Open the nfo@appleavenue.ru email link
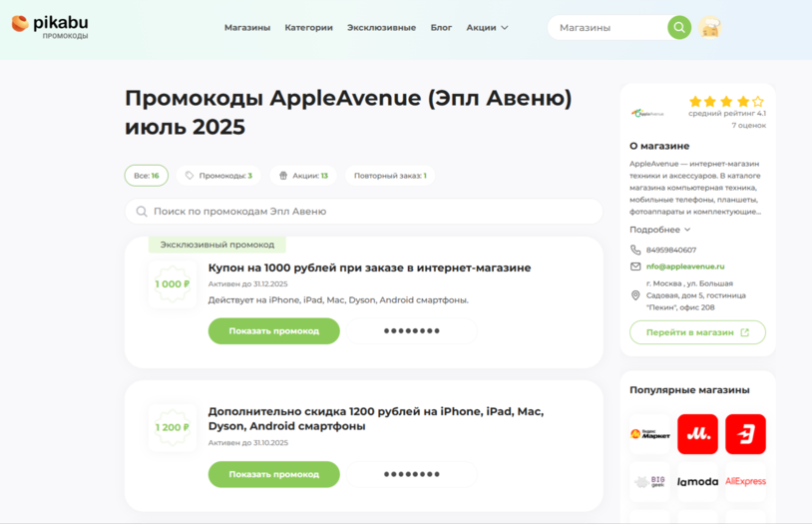Image resolution: width=812 pixels, height=524 pixels. pos(685,266)
